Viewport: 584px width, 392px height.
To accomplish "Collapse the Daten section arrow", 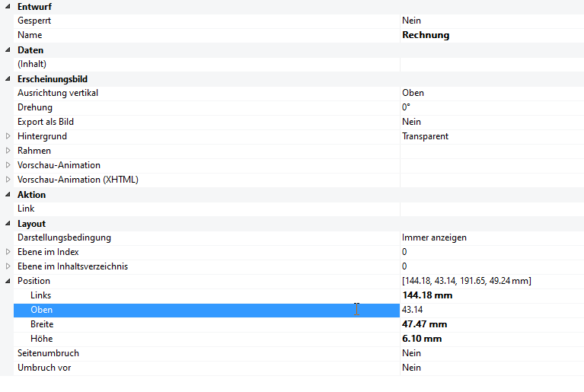I will [8, 49].
